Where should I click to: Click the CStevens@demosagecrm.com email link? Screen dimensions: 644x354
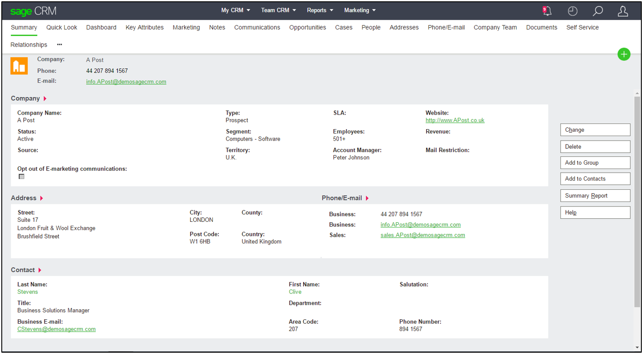57,329
